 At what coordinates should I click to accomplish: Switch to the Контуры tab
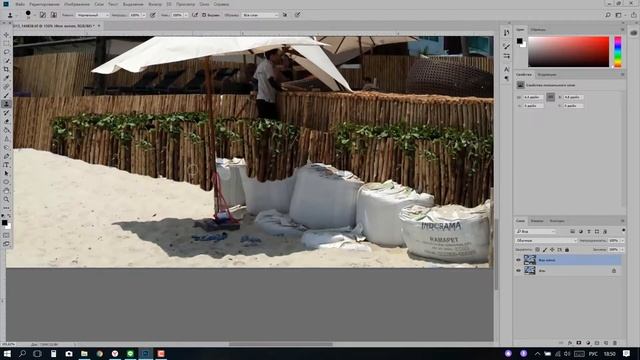(x=557, y=221)
